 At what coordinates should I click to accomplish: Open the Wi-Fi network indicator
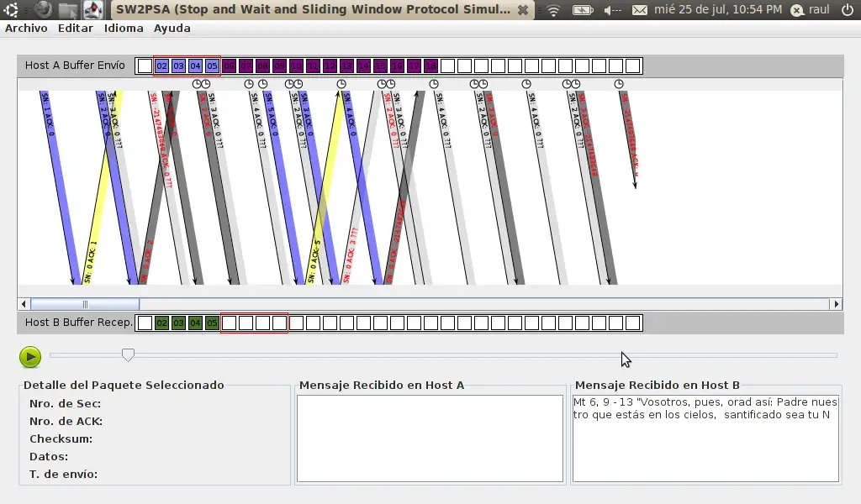click(x=553, y=10)
